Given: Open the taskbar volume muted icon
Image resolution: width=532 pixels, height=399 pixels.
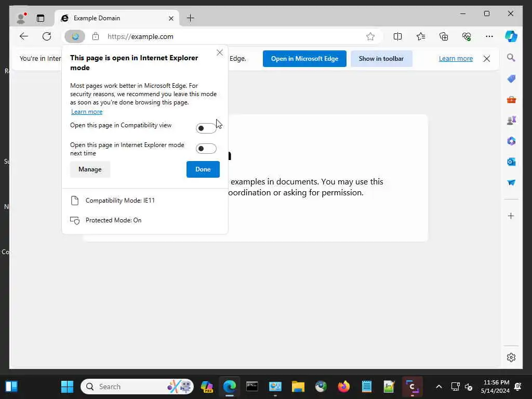Looking at the screenshot, I should click(469, 387).
